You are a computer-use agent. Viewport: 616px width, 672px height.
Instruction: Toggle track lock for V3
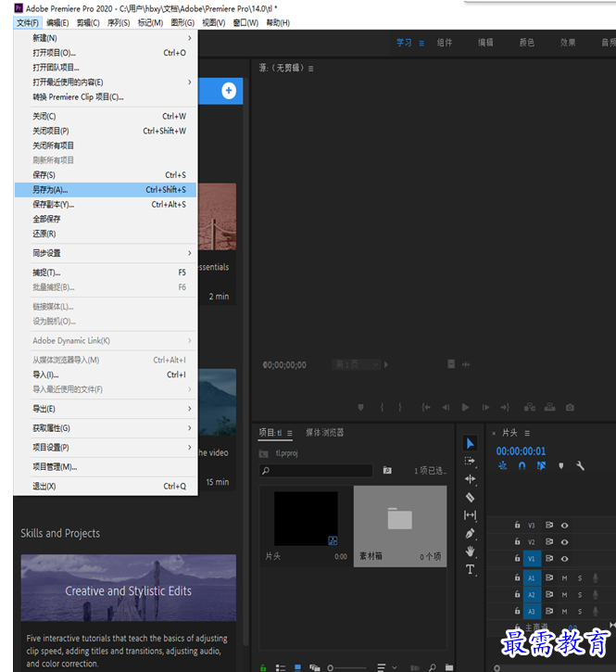517,525
